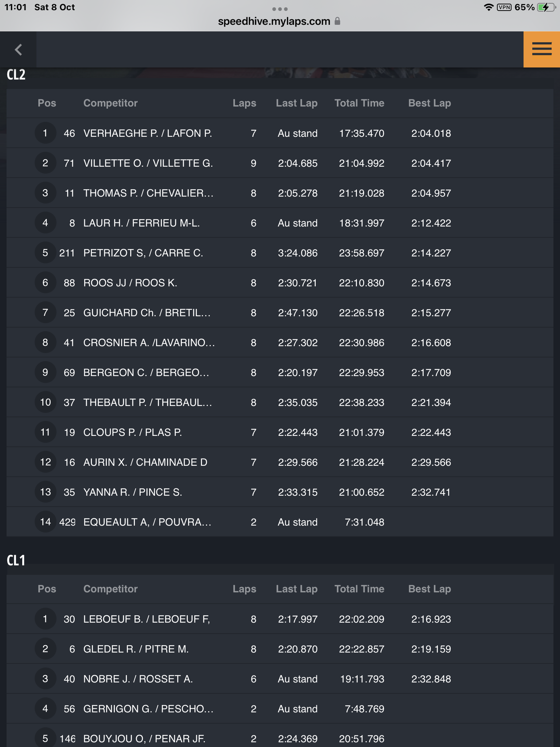Sort CL2 table by Total Time header
560x747 pixels.
pyautogui.click(x=359, y=103)
